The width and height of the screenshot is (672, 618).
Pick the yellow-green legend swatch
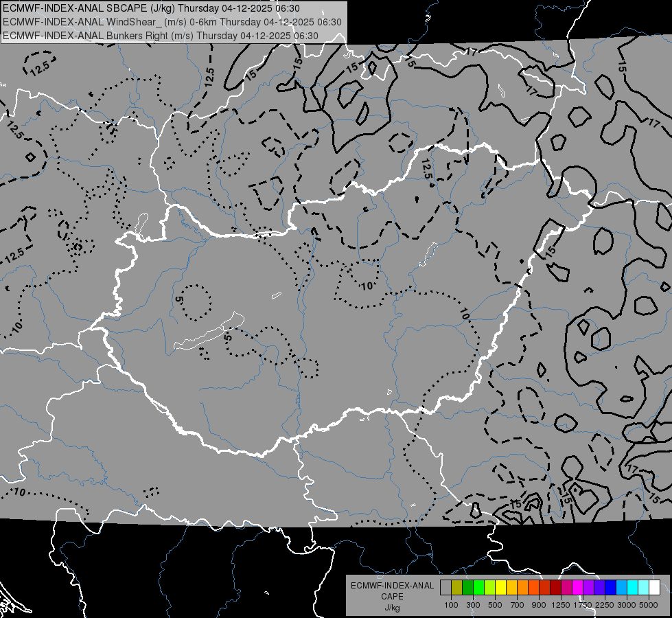point(490,587)
